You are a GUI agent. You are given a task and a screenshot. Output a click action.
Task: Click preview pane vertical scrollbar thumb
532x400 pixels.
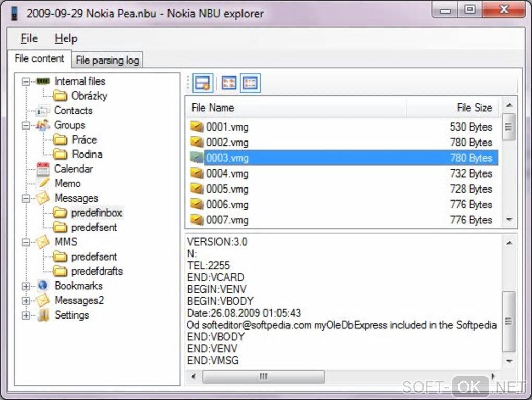[x=509, y=322]
